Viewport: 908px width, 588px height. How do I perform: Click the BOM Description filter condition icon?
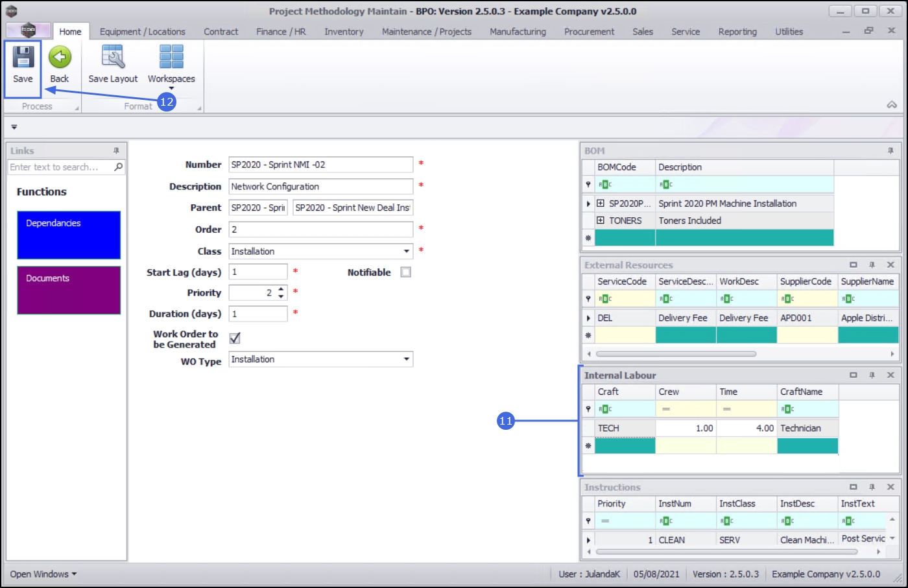665,185
